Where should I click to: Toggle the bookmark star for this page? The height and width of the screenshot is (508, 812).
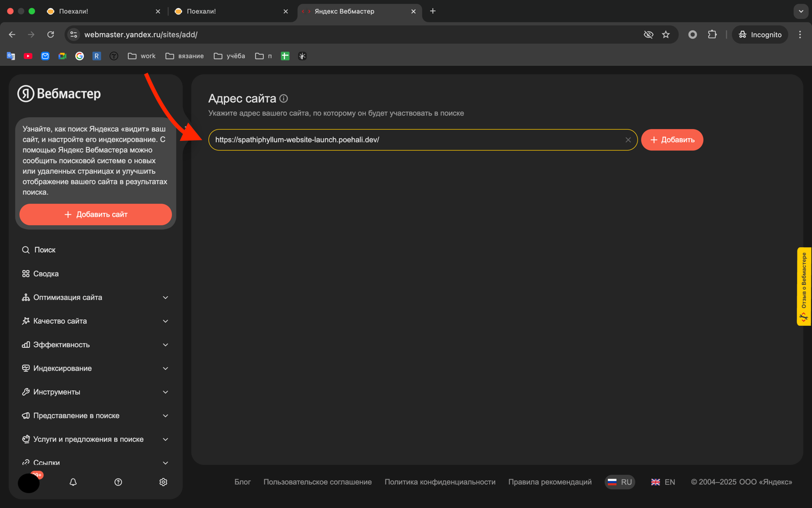[666, 34]
